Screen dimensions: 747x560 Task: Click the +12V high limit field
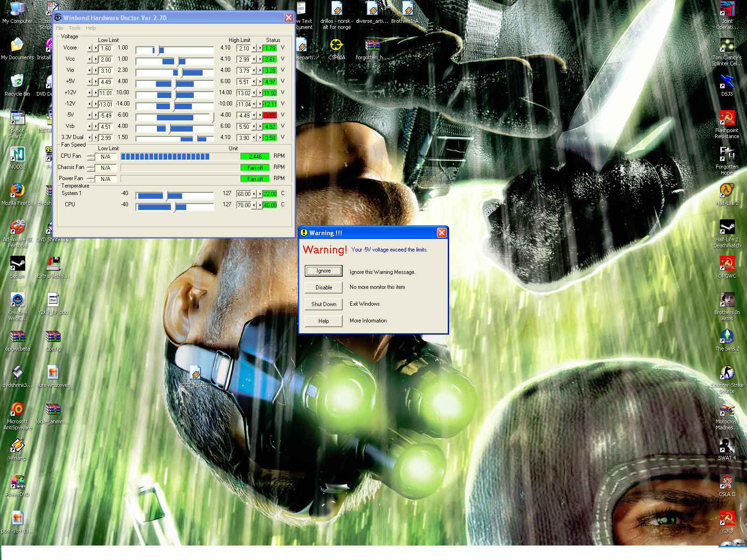[244, 93]
